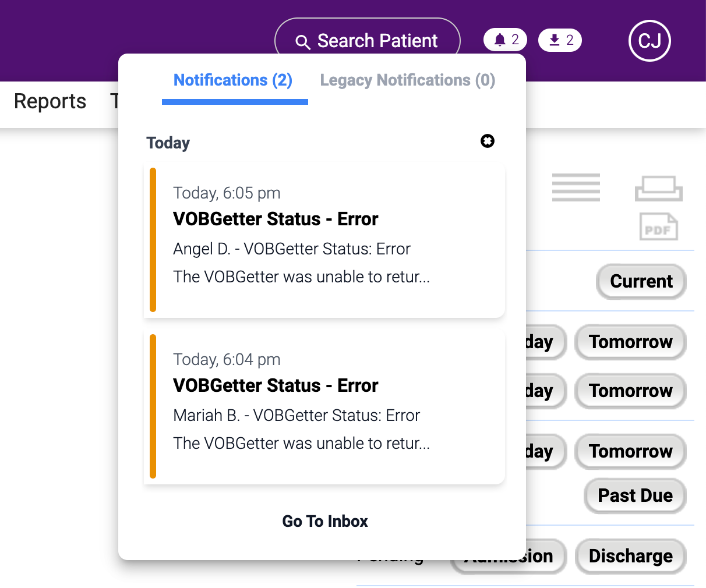Click the Discharge button
Image resolution: width=706 pixels, height=588 pixels.
tap(630, 556)
